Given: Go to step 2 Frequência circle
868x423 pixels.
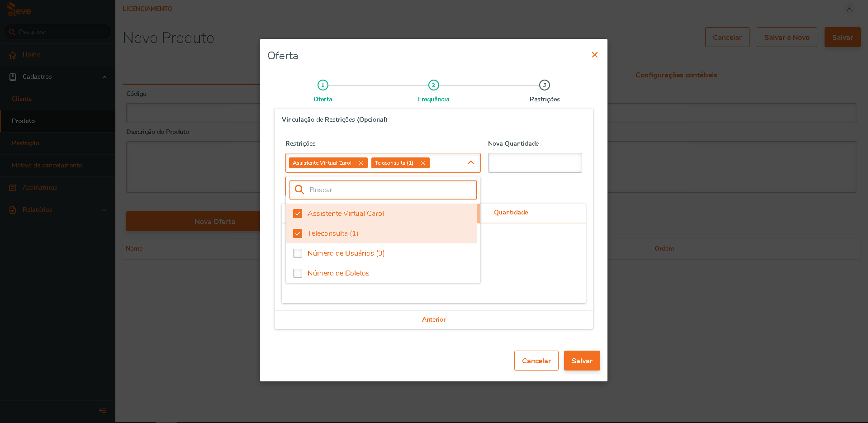Looking at the screenshot, I should point(433,85).
